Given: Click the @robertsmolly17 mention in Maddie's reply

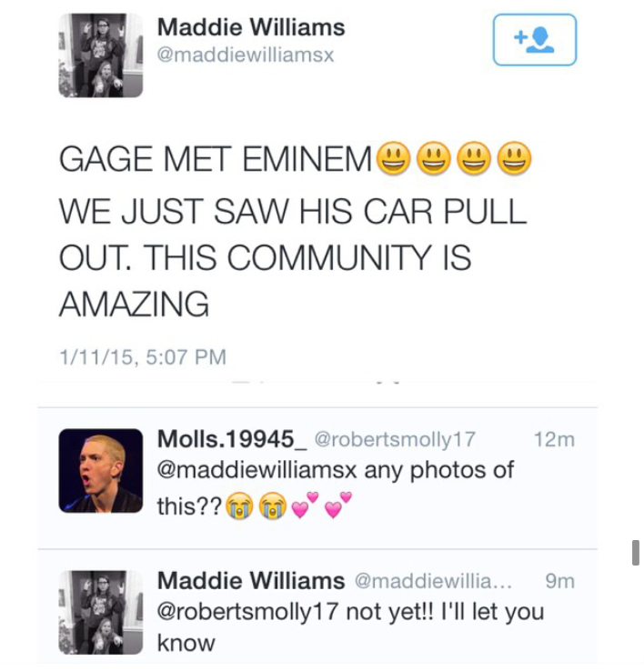Looking at the screenshot, I should [248, 612].
